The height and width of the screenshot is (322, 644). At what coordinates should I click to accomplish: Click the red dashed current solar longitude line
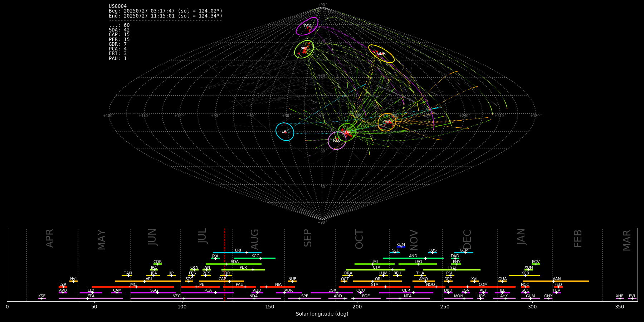[x=224, y=265]
